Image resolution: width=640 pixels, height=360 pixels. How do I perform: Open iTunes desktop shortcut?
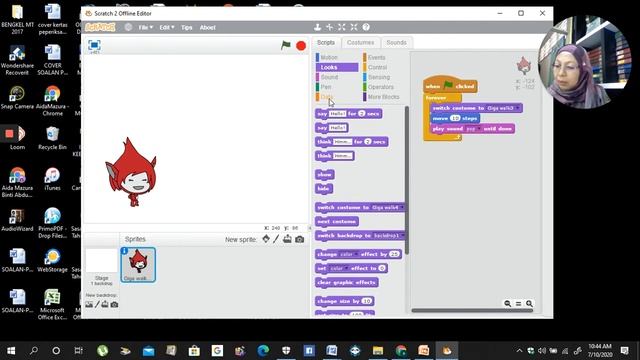coord(52,180)
